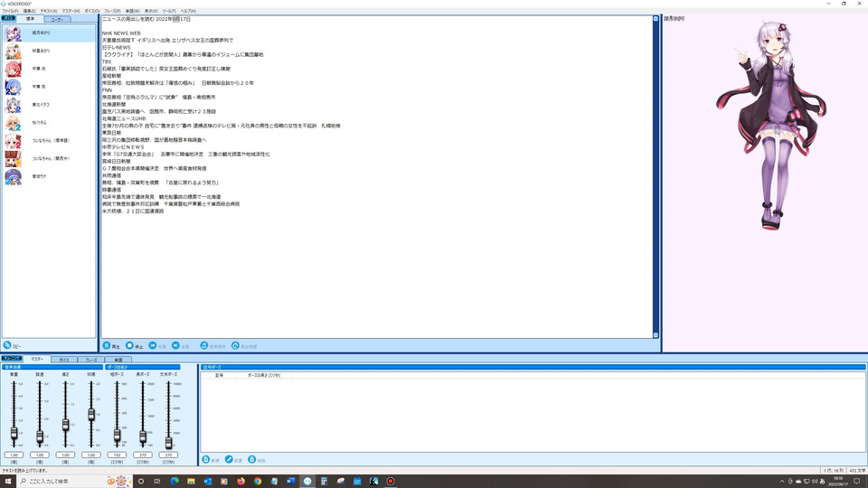The image size is (868, 488).
Task: Select the 音街ウナ voice avatar
Action: pyautogui.click(x=13, y=177)
